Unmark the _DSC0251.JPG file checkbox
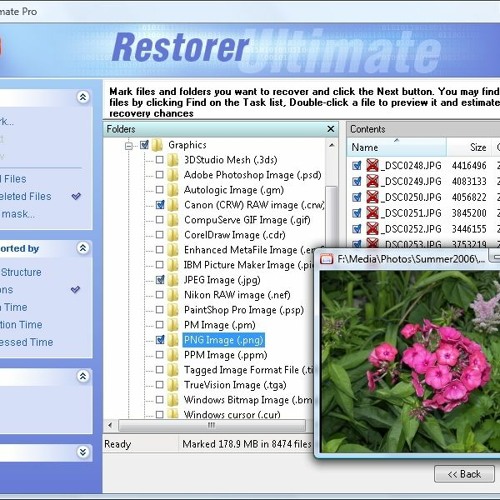 click(357, 213)
